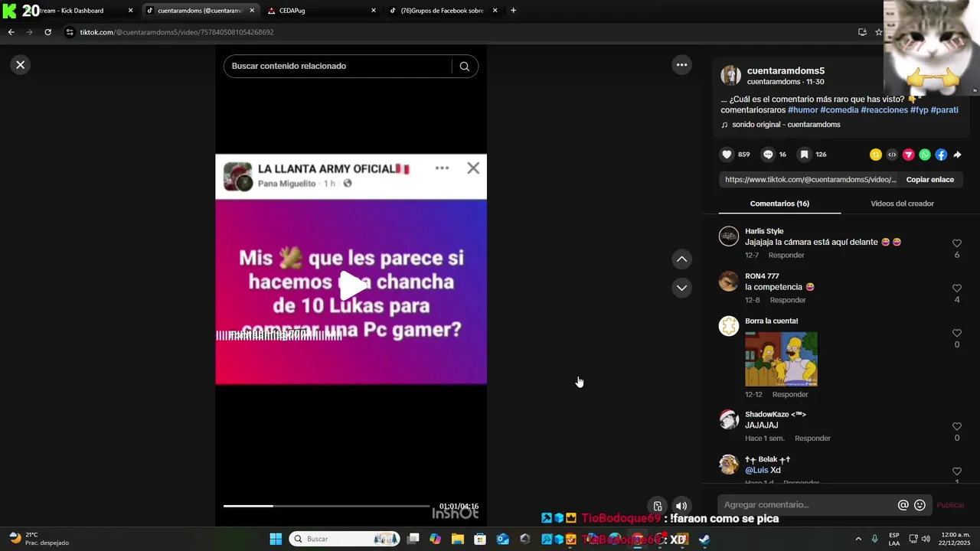Like the 'Borra la cuenta!' comment
This screenshot has height=551, width=980.
tap(956, 334)
